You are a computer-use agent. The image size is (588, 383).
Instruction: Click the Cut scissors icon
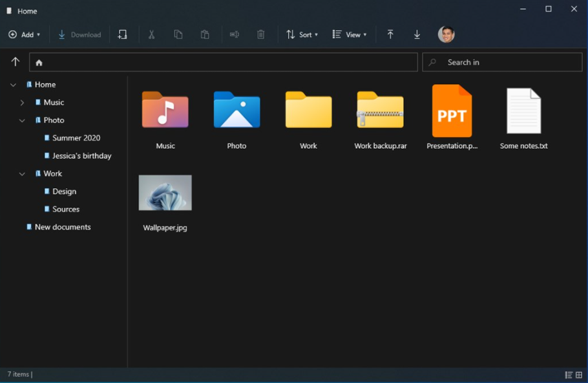[x=151, y=34]
